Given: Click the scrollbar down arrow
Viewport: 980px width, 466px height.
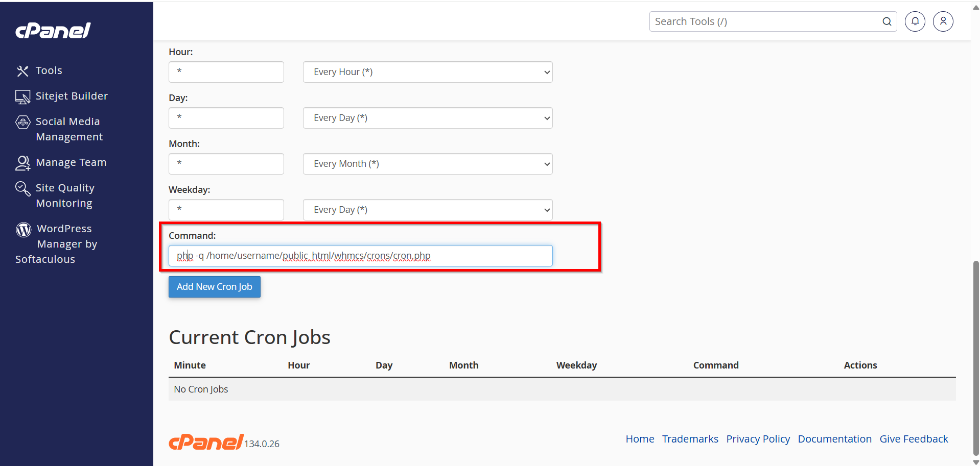Looking at the screenshot, I should (976, 462).
